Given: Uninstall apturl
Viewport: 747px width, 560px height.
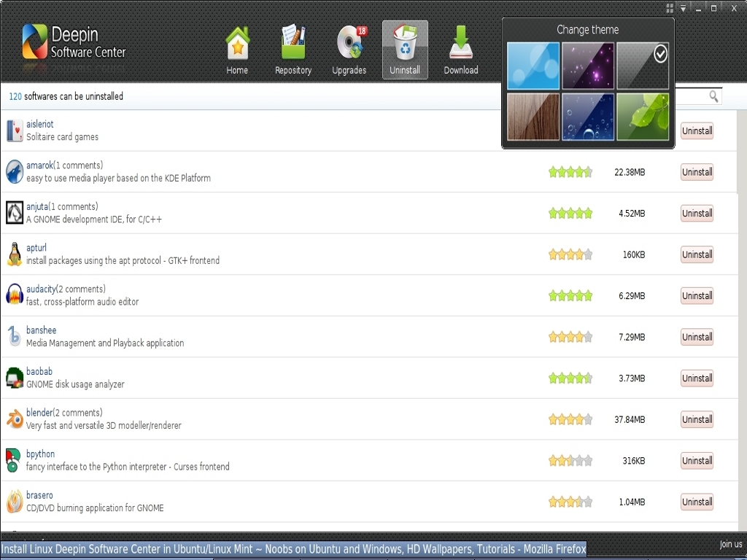Looking at the screenshot, I should (x=697, y=254).
